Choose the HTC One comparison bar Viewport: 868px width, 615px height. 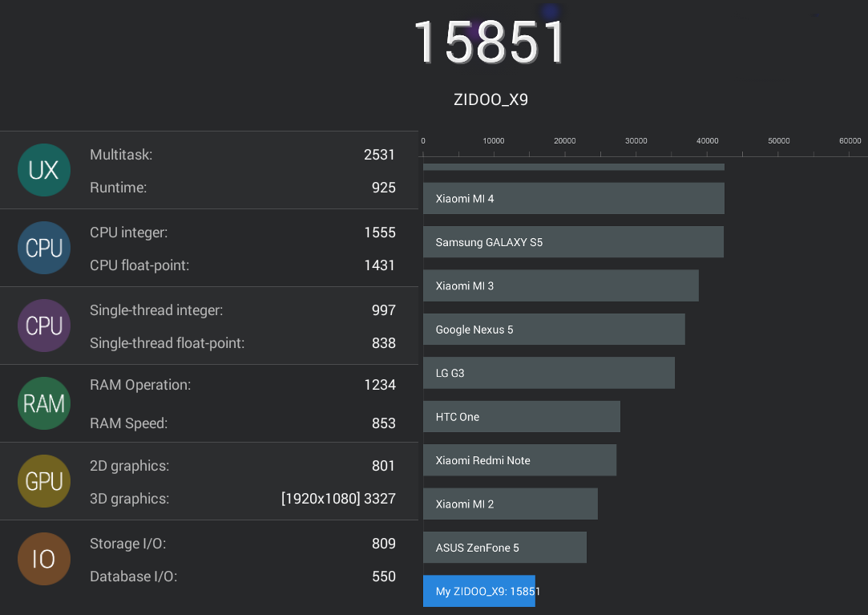coord(522,417)
